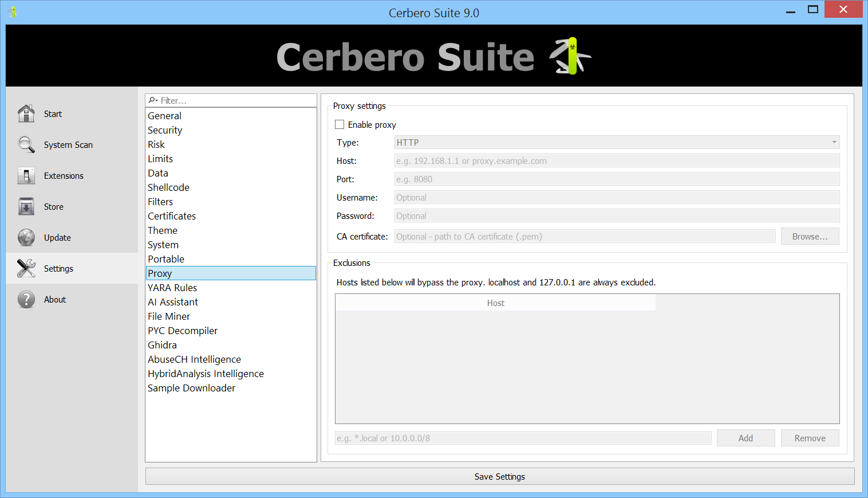Select Limits in settings list
Viewport: 868px width, 498px height.
coord(231,159)
